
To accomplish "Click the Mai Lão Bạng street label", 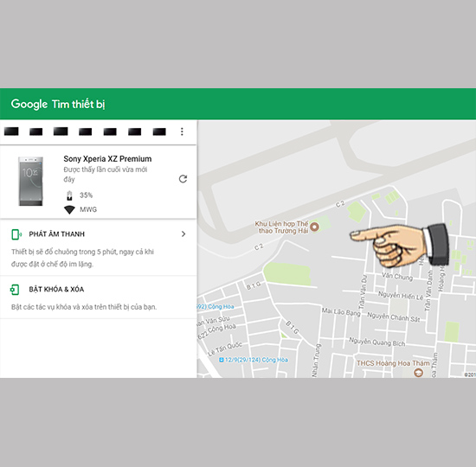I will (341, 311).
